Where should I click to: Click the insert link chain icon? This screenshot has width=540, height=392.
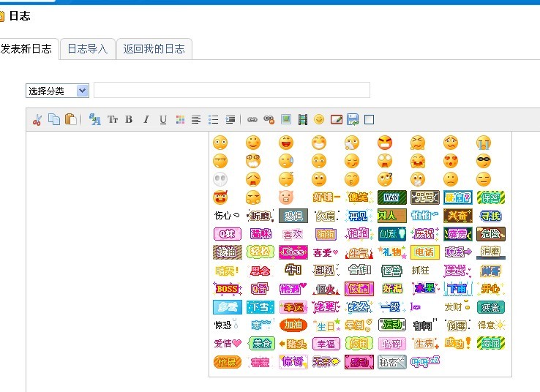[252, 119]
